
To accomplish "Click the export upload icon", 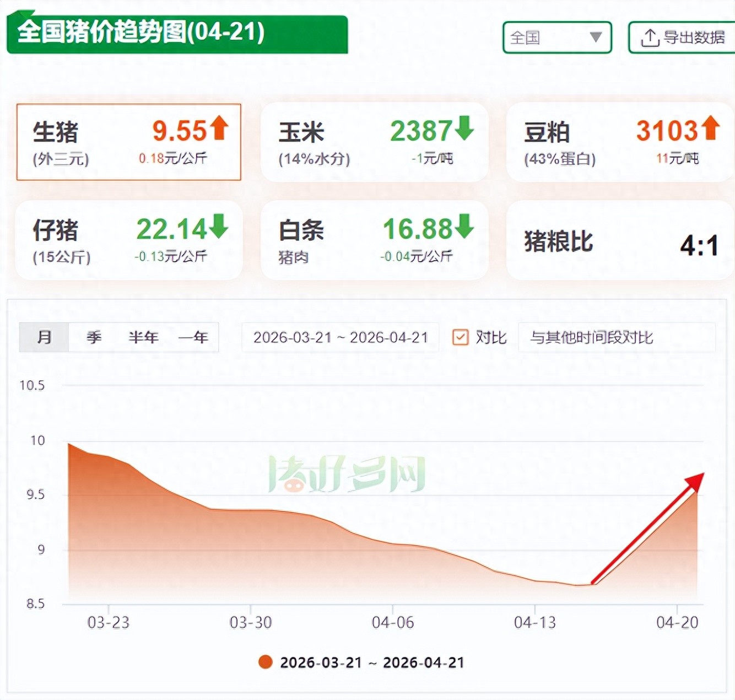I will pyautogui.click(x=650, y=38).
